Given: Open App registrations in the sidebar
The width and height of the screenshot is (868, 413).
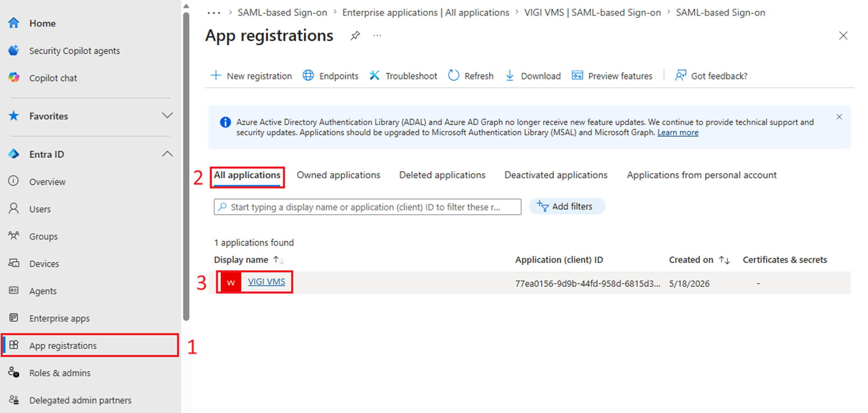Looking at the screenshot, I should click(x=90, y=345).
